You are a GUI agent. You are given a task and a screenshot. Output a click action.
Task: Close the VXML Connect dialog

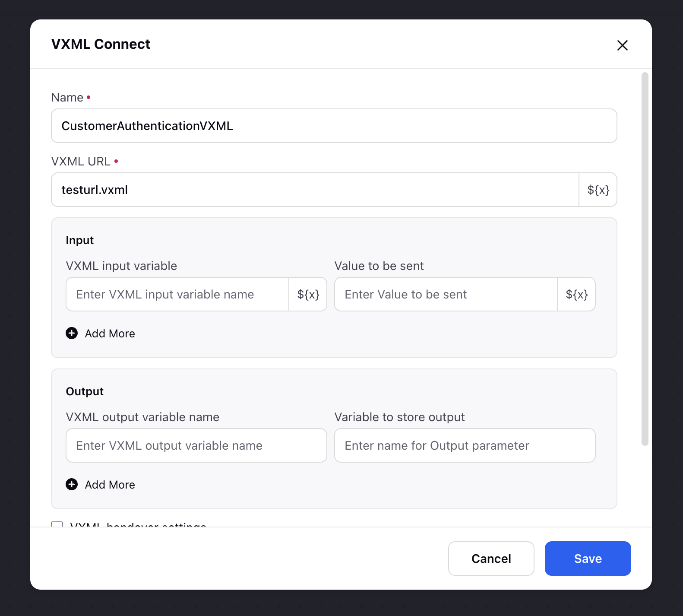(622, 45)
